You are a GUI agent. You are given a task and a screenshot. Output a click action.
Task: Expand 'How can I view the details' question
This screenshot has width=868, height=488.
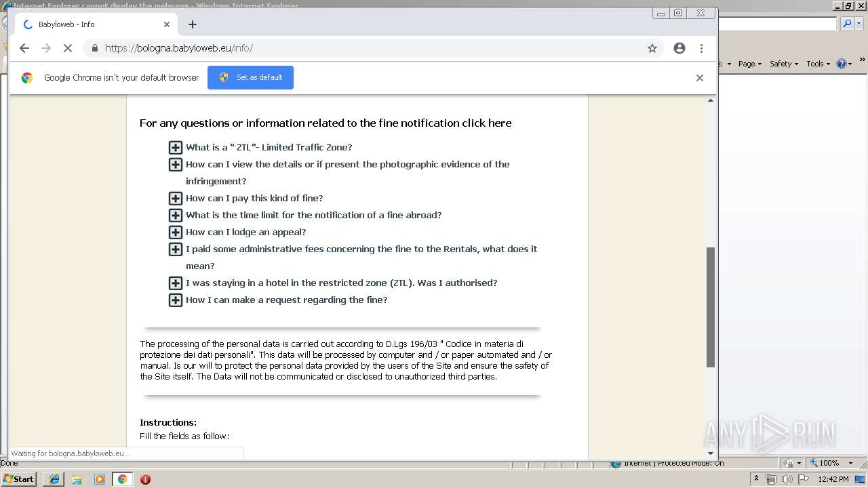176,164
